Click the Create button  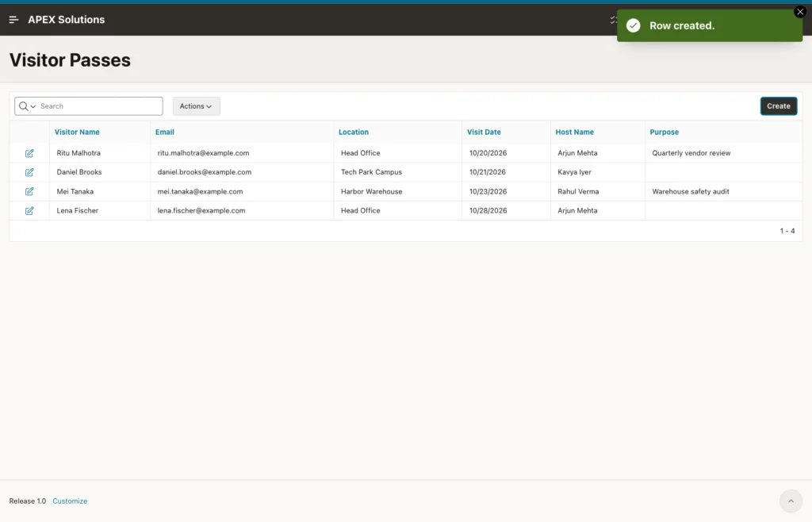(779, 106)
